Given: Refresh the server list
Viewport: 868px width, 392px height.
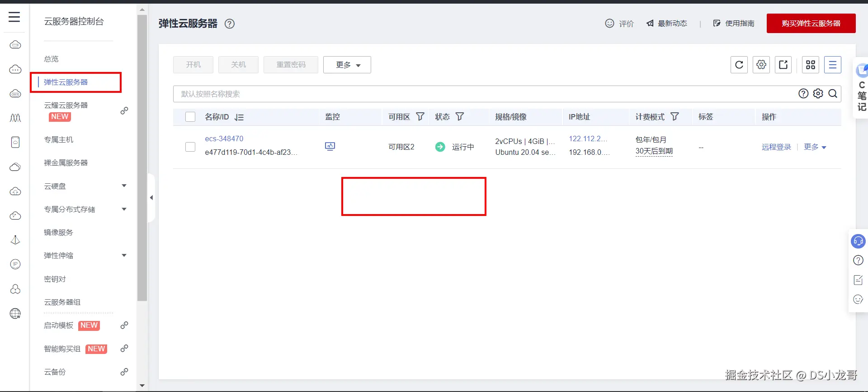Looking at the screenshot, I should [x=739, y=65].
